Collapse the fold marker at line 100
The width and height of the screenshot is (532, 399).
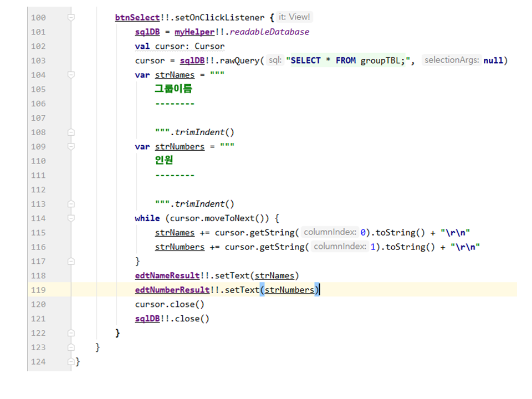[71, 18]
